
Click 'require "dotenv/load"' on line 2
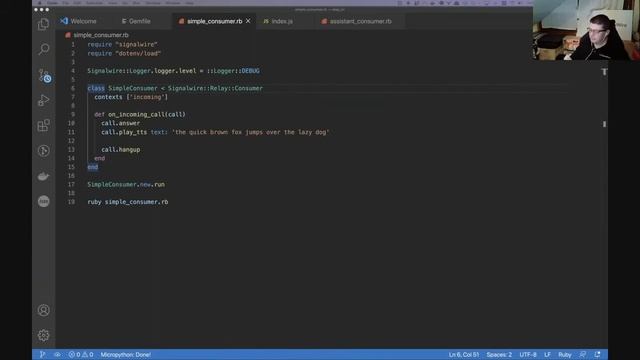[124, 53]
